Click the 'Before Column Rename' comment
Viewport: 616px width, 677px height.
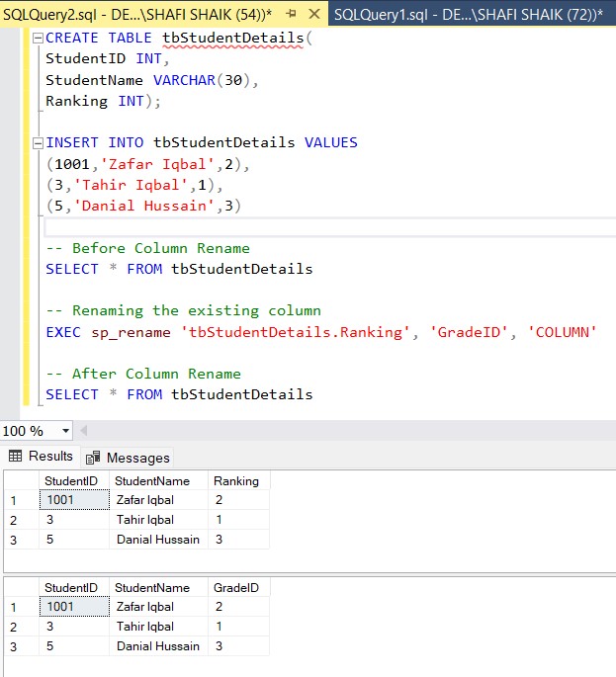click(147, 248)
